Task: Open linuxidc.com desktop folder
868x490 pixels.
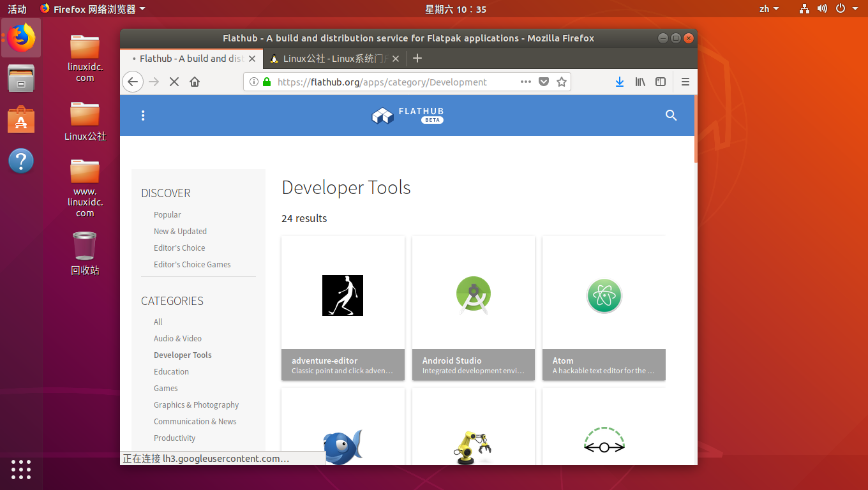Action: click(x=85, y=58)
